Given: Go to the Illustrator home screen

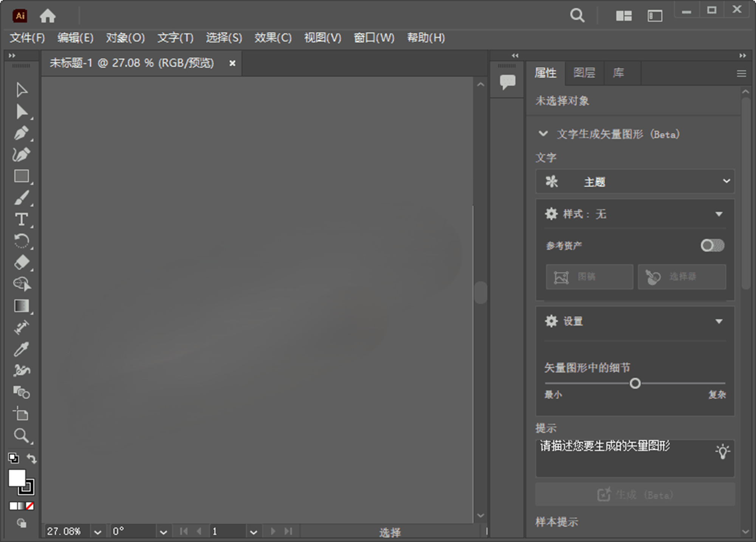Looking at the screenshot, I should point(48,16).
